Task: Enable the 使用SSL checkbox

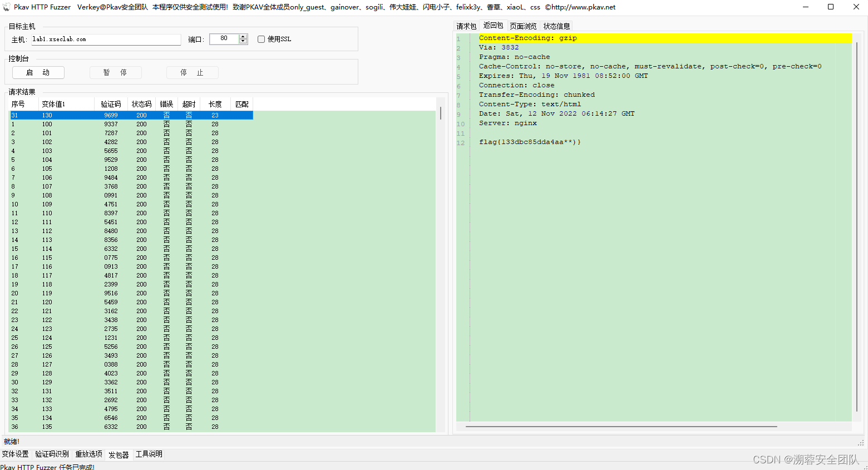Action: pyautogui.click(x=261, y=39)
